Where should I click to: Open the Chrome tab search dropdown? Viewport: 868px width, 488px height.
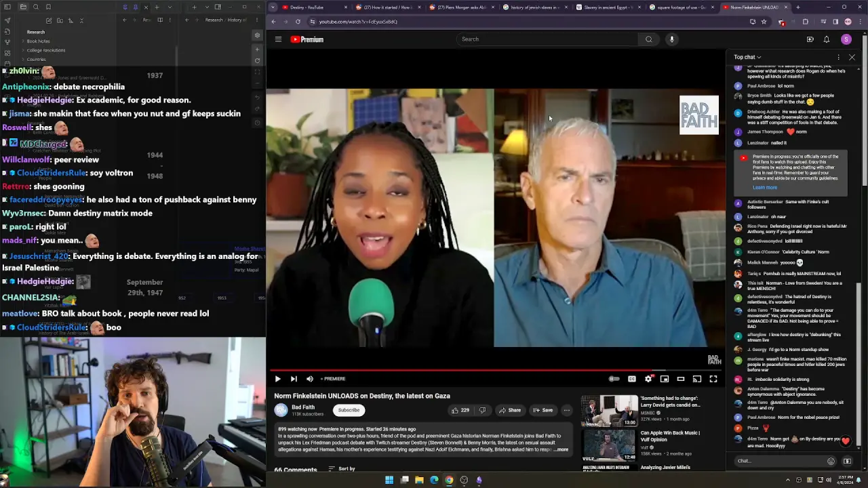point(273,7)
